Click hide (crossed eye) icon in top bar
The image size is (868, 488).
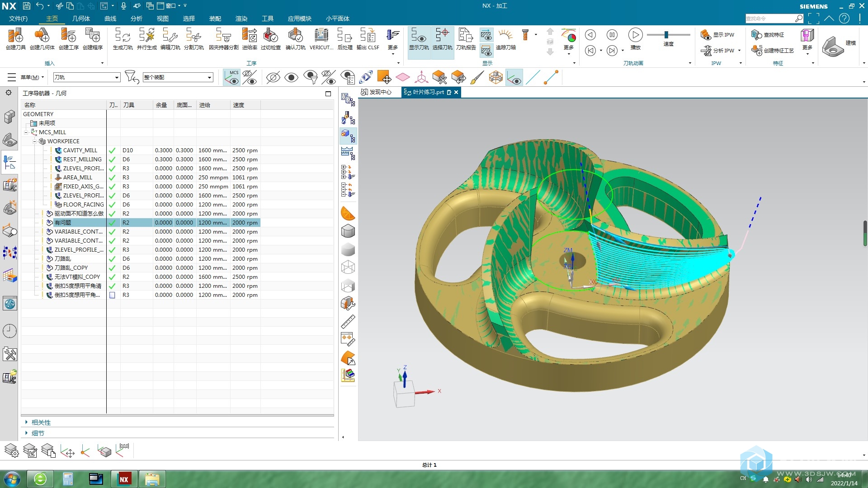coord(273,77)
